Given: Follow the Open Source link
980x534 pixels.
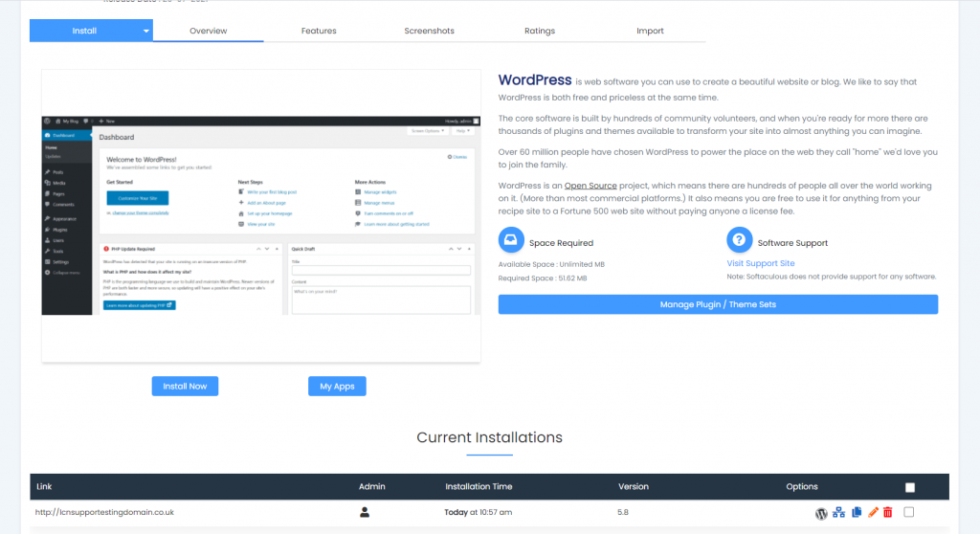Looking at the screenshot, I should (x=590, y=186).
